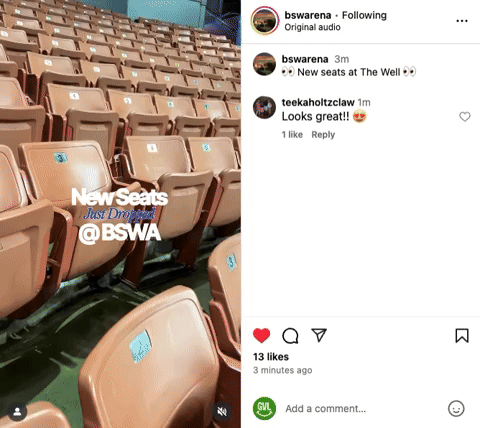The width and height of the screenshot is (480, 428).
Task: Open Original audio link
Action: point(312,27)
